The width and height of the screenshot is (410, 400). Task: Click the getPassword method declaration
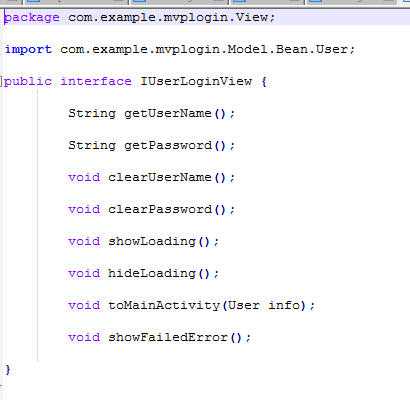(x=152, y=146)
